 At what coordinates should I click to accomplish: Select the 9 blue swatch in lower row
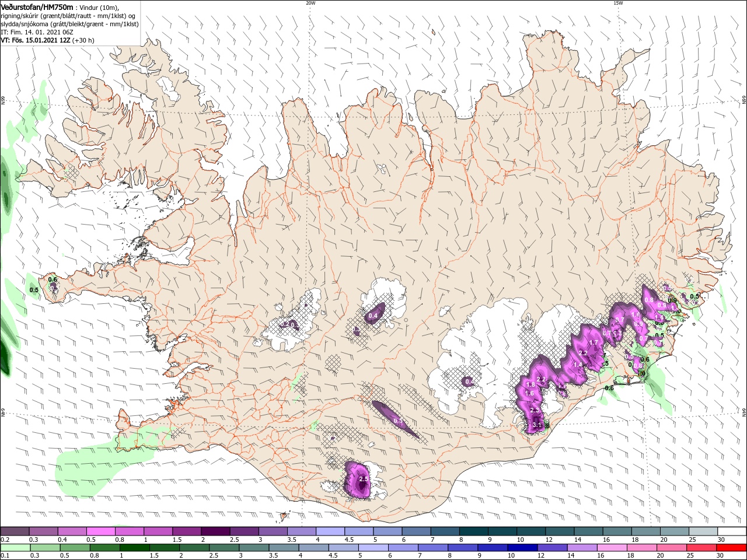[x=493, y=547]
